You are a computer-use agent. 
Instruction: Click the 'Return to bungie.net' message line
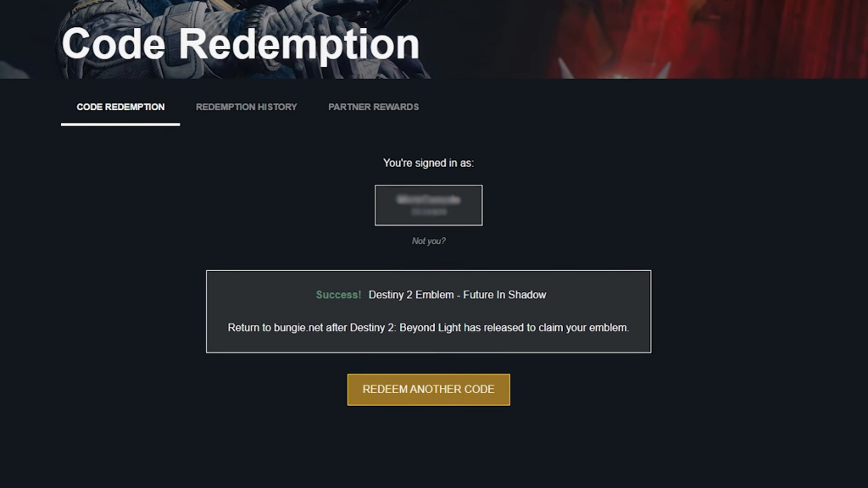428,328
